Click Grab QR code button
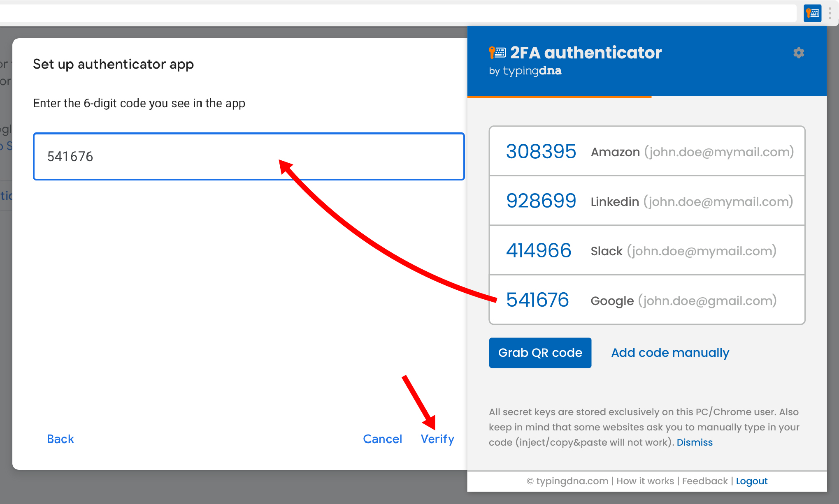 tap(540, 353)
